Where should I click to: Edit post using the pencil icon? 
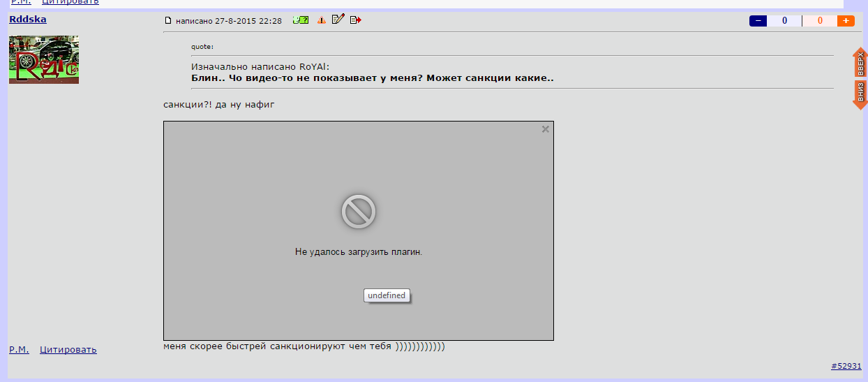coord(338,20)
